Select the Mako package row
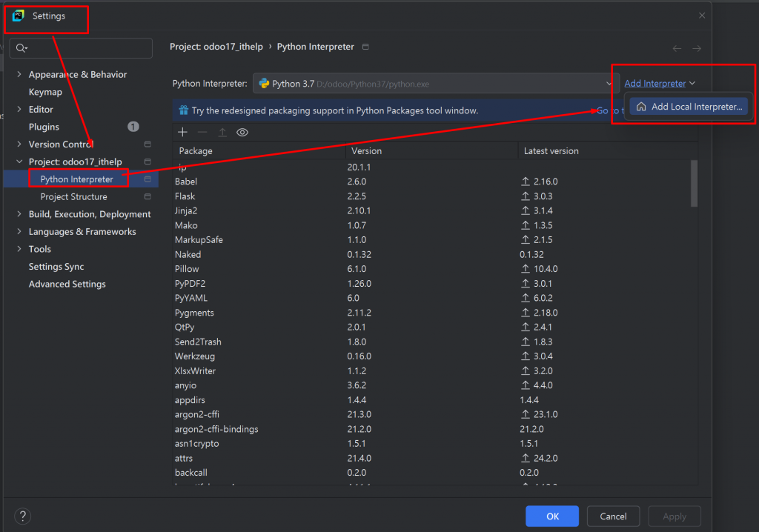Viewport: 759px width, 532px height. [x=432, y=225]
